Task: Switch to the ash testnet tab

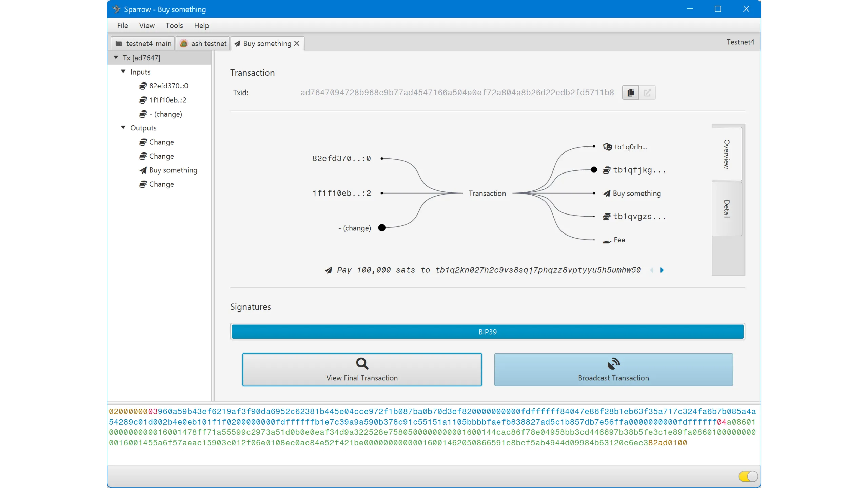Action: pos(203,43)
